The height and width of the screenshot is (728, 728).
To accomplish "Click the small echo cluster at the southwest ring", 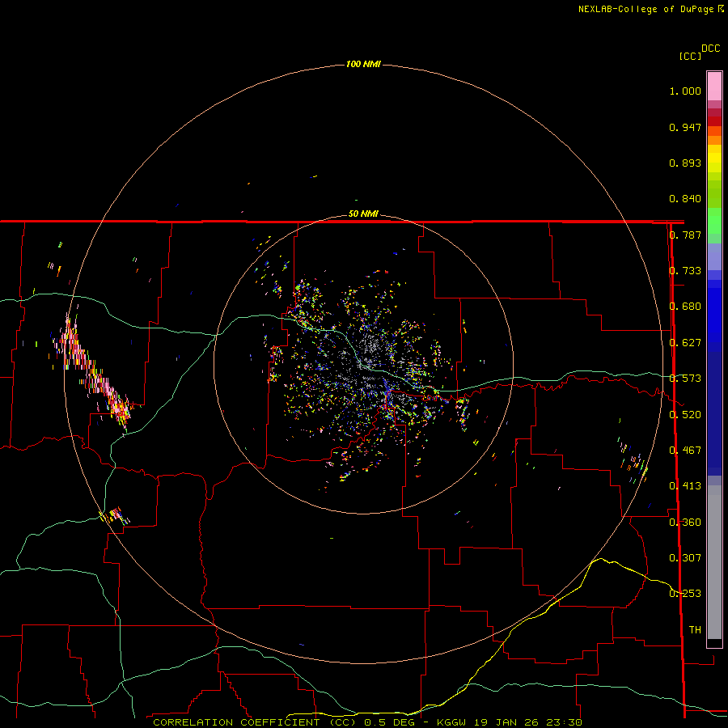I will click(114, 516).
